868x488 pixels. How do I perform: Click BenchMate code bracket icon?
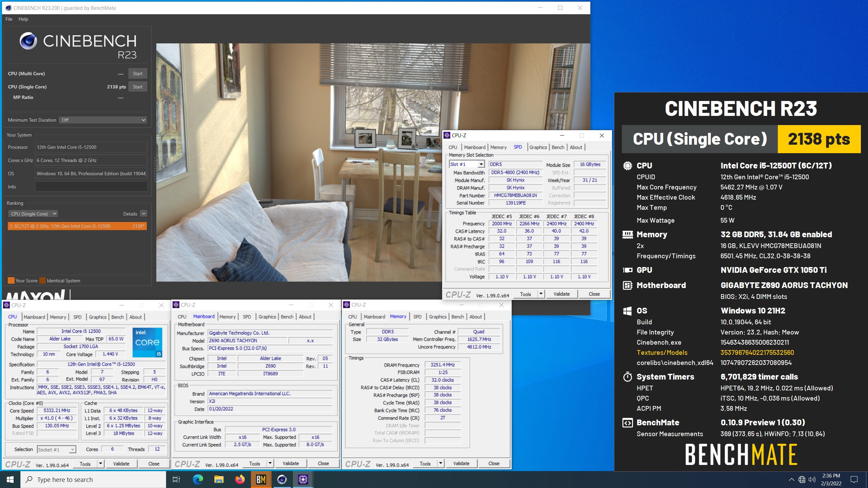pyautogui.click(x=627, y=423)
